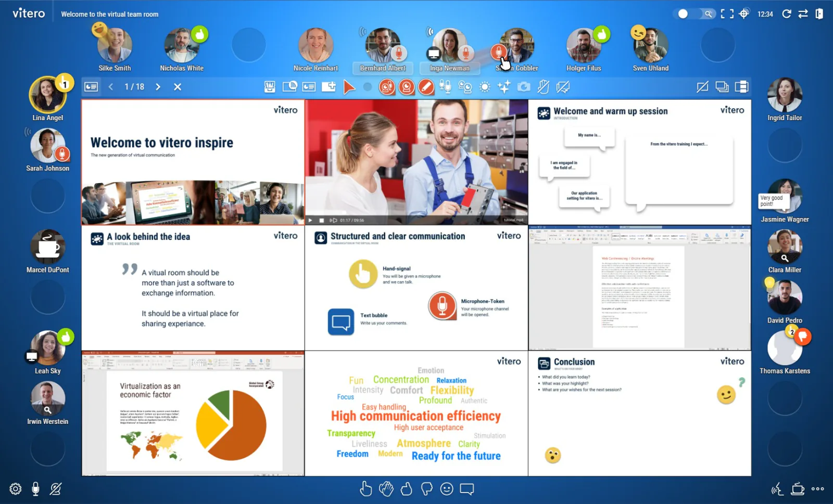The height and width of the screenshot is (504, 833).
Task: Enter fullscreen mode
Action: point(727,14)
